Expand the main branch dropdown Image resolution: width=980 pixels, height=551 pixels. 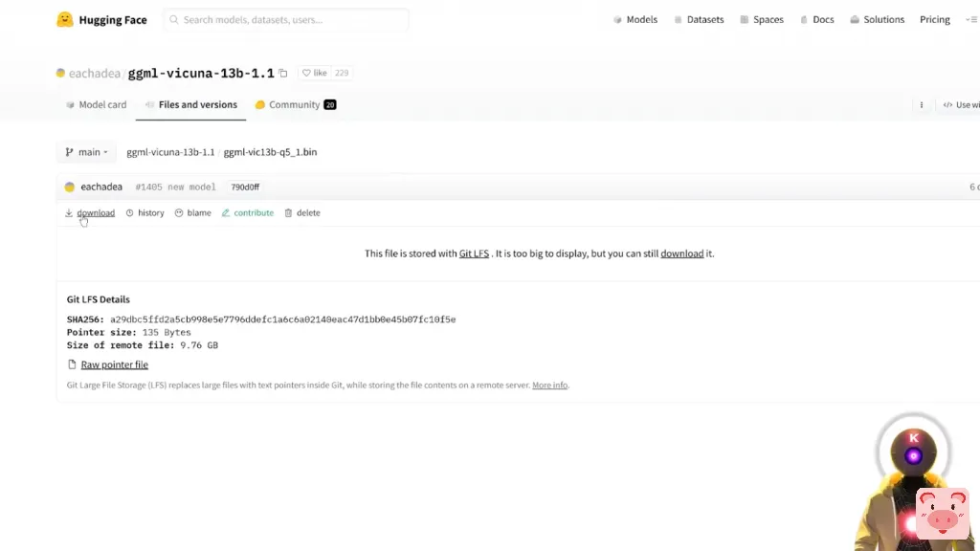pos(86,152)
